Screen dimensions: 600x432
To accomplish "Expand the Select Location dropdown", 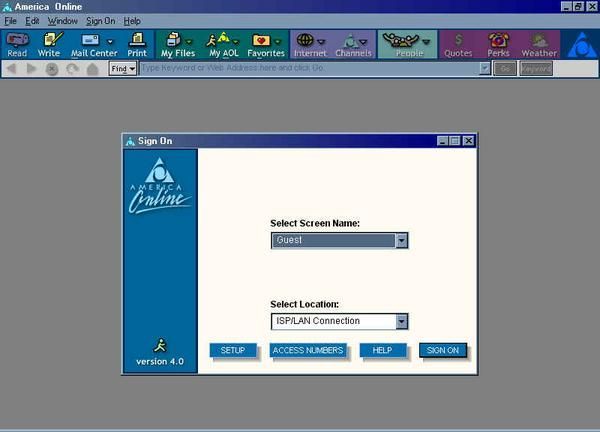I will pos(401,322).
